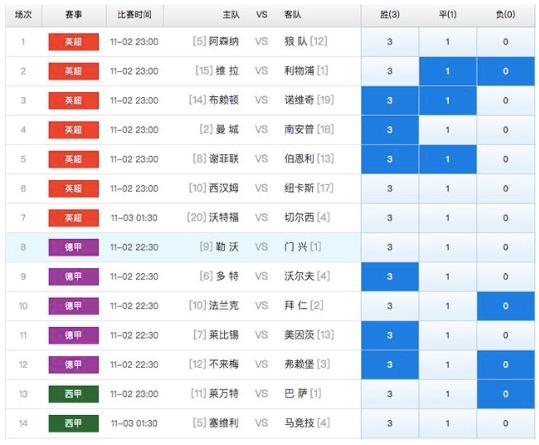Click the 比赛时间 column header
This screenshot has width=539, height=445.
coord(134,15)
